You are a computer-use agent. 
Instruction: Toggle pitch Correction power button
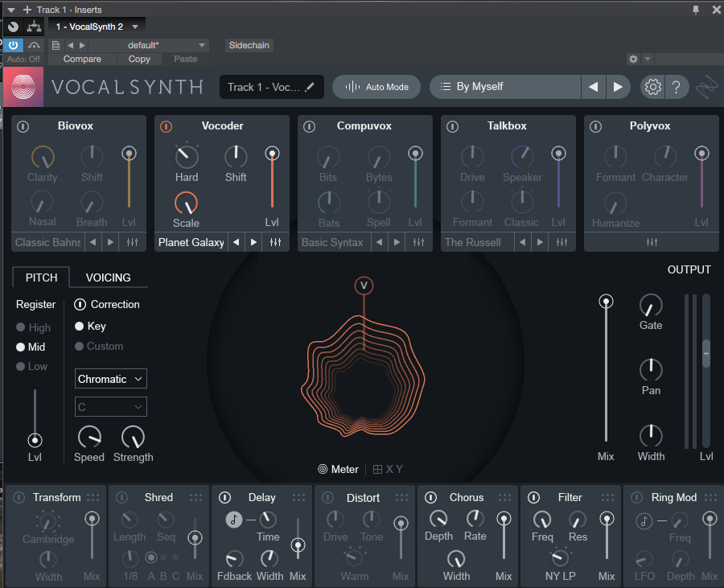coord(80,304)
